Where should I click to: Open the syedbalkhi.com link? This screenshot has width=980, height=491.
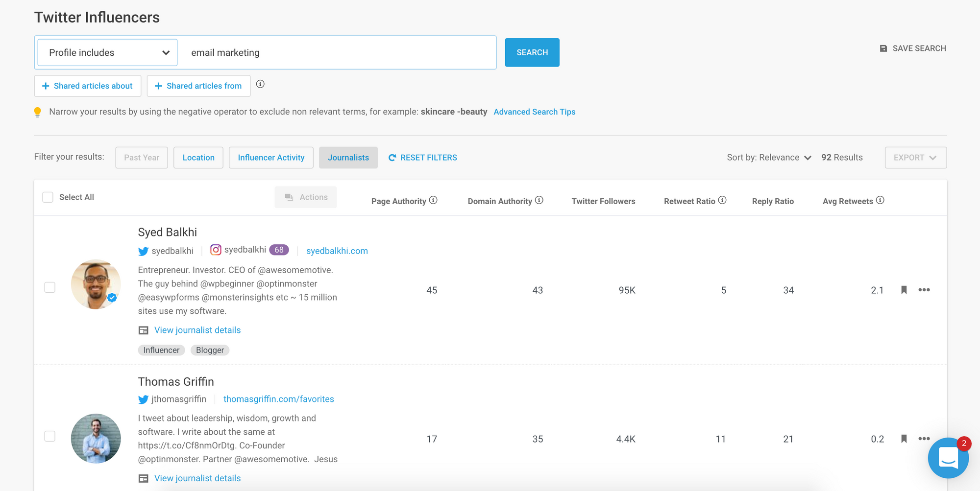pyautogui.click(x=337, y=251)
